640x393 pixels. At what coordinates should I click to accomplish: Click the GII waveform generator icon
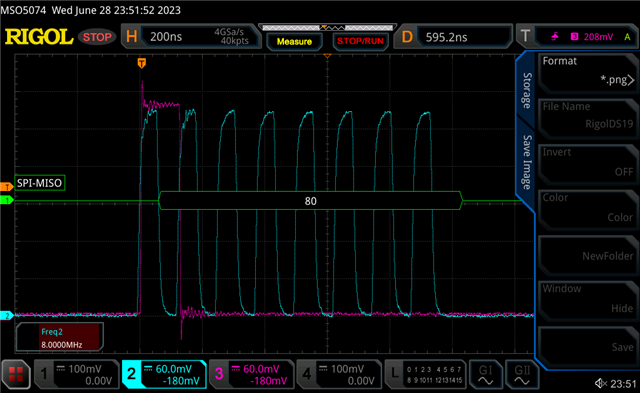522,374
